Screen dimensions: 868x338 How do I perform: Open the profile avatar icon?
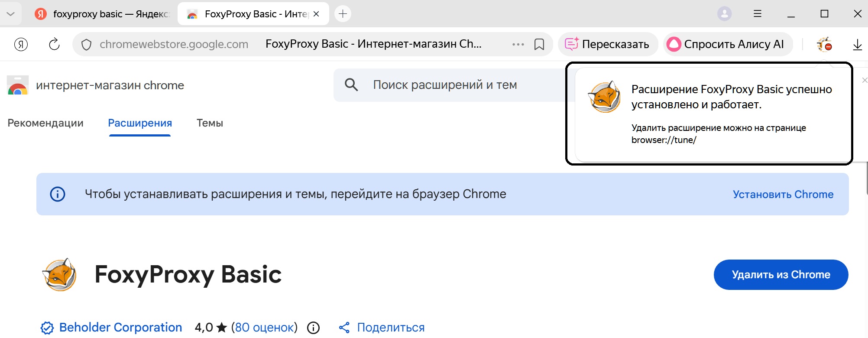click(x=724, y=14)
